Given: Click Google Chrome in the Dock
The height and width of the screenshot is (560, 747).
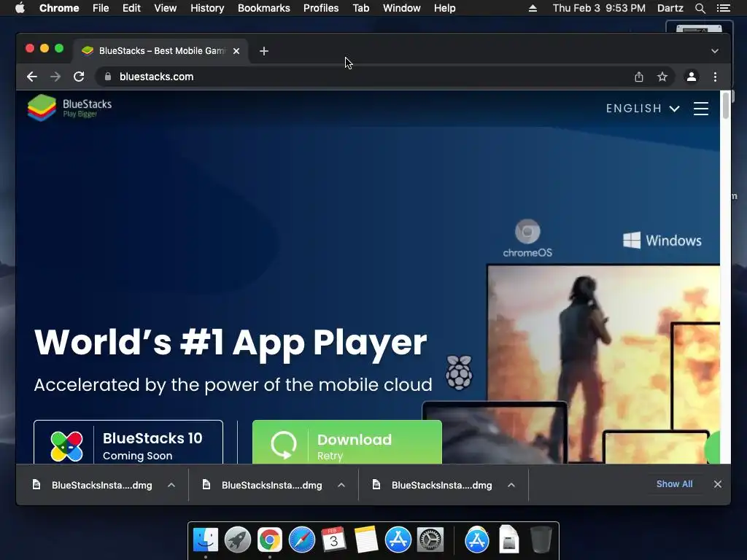Looking at the screenshot, I should pos(270,540).
